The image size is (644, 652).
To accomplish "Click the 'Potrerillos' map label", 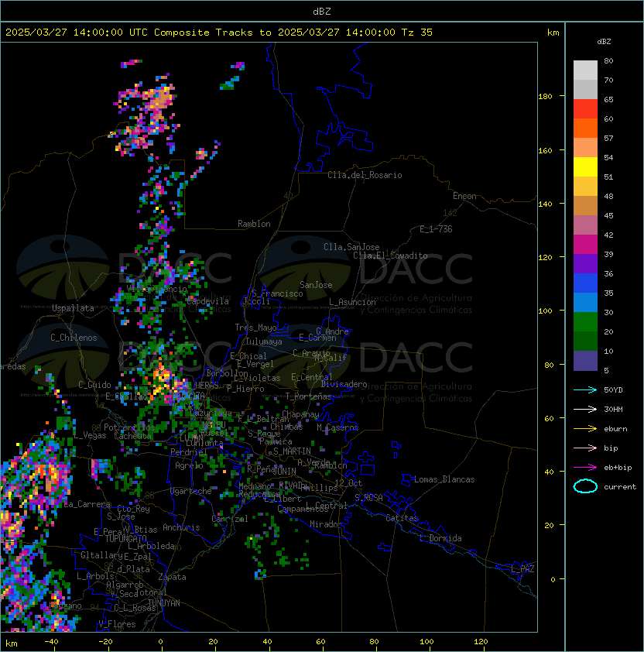I will point(129,427).
